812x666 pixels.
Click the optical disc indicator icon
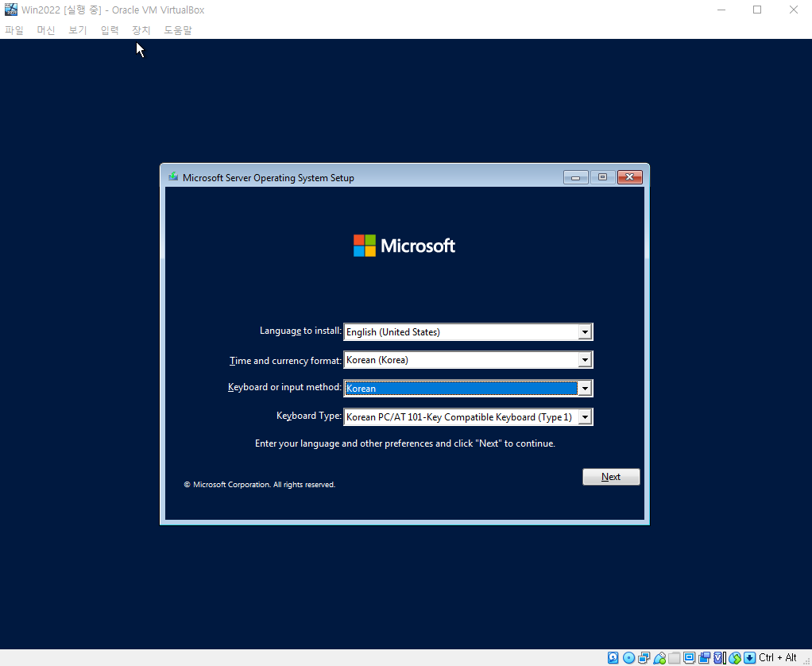(628, 658)
